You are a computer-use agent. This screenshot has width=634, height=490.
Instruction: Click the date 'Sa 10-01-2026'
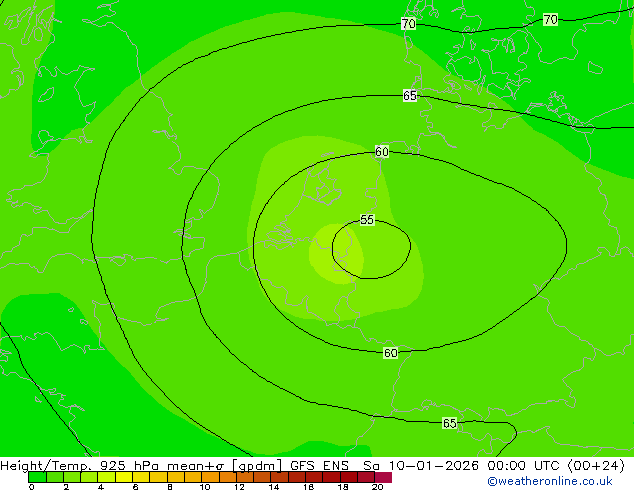421,466
